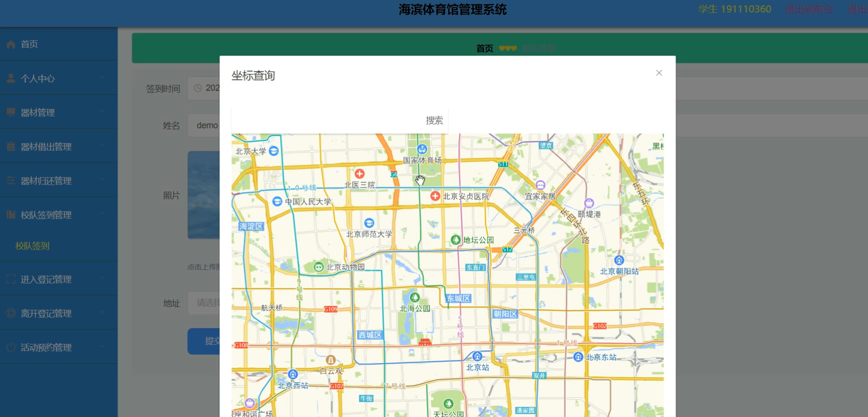Collapse 校队签到管理 menu

pyautogui.click(x=59, y=215)
